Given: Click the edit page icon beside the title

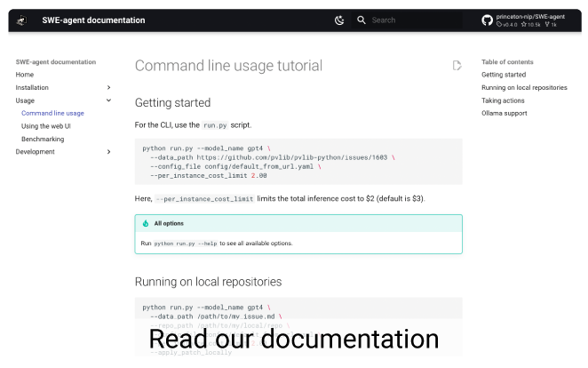Looking at the screenshot, I should 457,66.
